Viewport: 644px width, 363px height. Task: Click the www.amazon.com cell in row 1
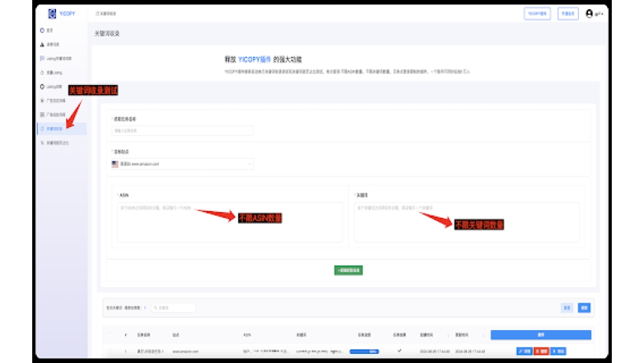[x=185, y=351]
